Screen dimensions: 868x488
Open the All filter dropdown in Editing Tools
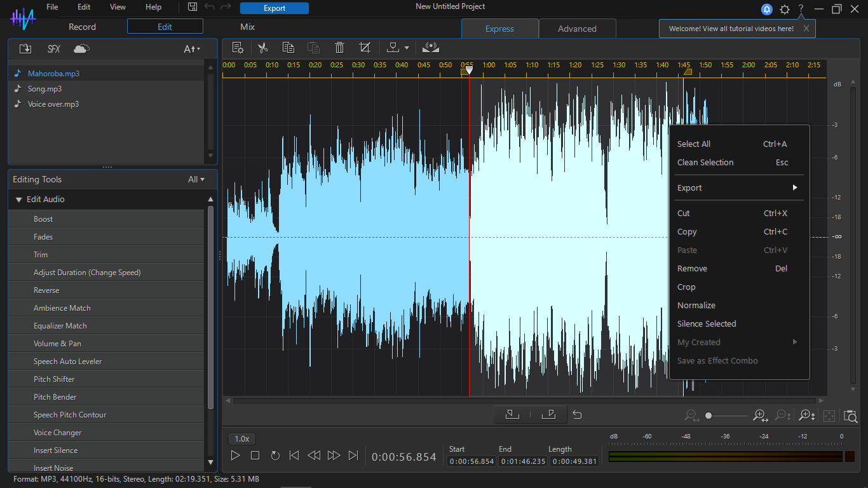(196, 179)
